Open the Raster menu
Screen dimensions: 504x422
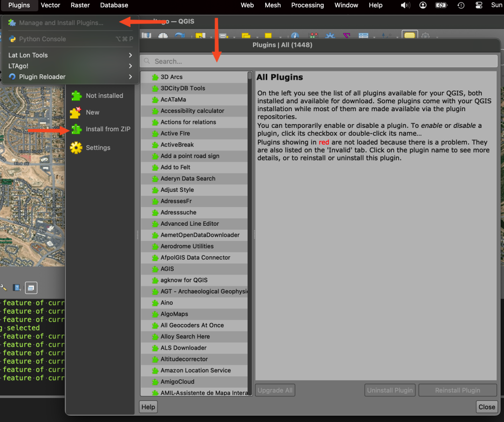(80, 5)
